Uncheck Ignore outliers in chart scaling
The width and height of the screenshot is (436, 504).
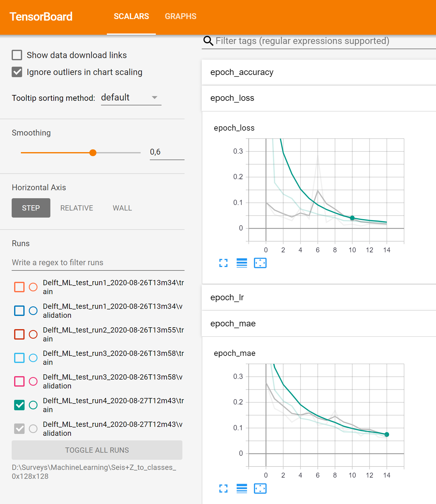(x=17, y=72)
